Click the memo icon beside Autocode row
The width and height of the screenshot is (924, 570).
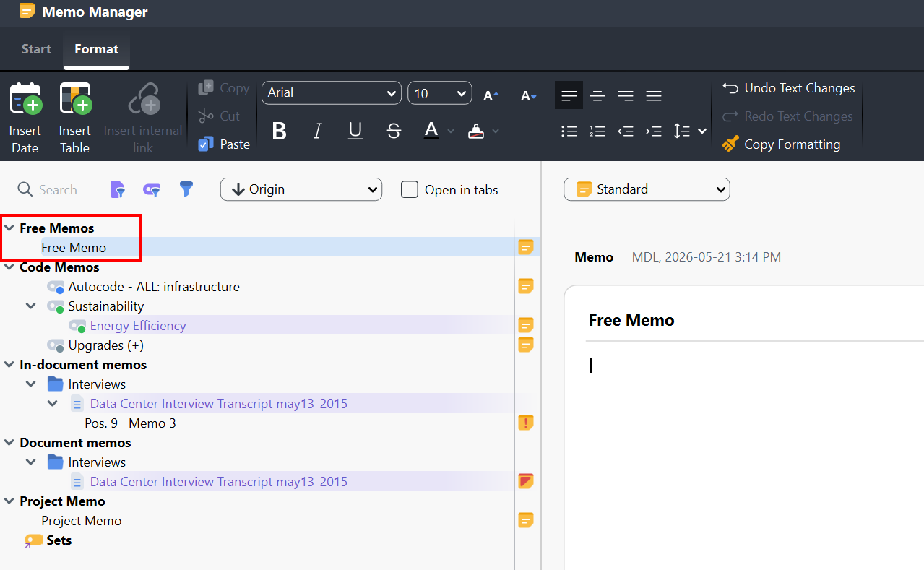point(526,287)
